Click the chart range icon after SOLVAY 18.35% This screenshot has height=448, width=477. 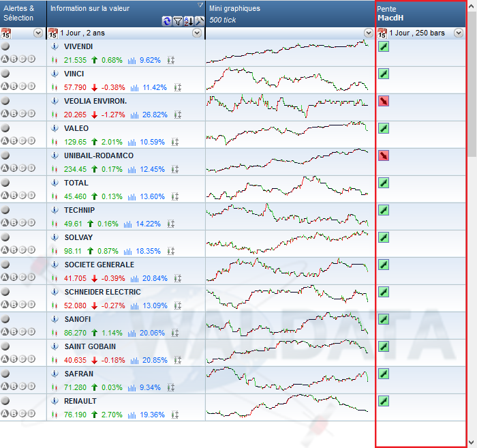pos(171,251)
